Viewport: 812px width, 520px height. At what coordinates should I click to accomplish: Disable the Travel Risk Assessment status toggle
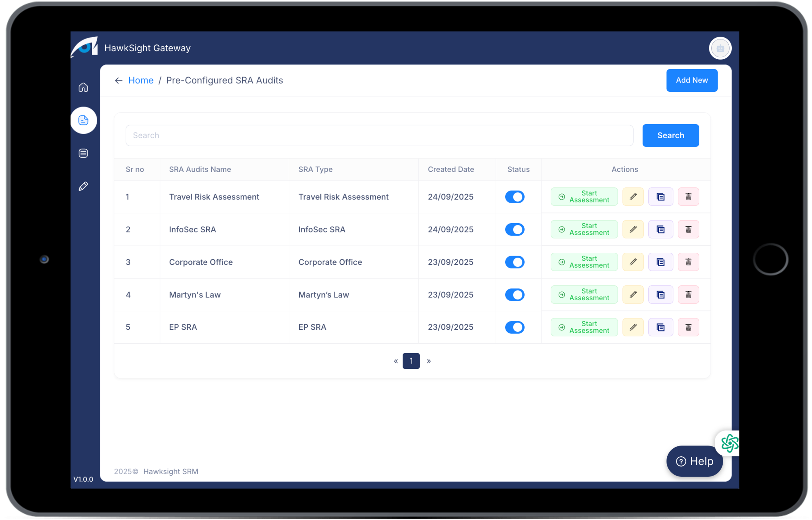(x=514, y=197)
